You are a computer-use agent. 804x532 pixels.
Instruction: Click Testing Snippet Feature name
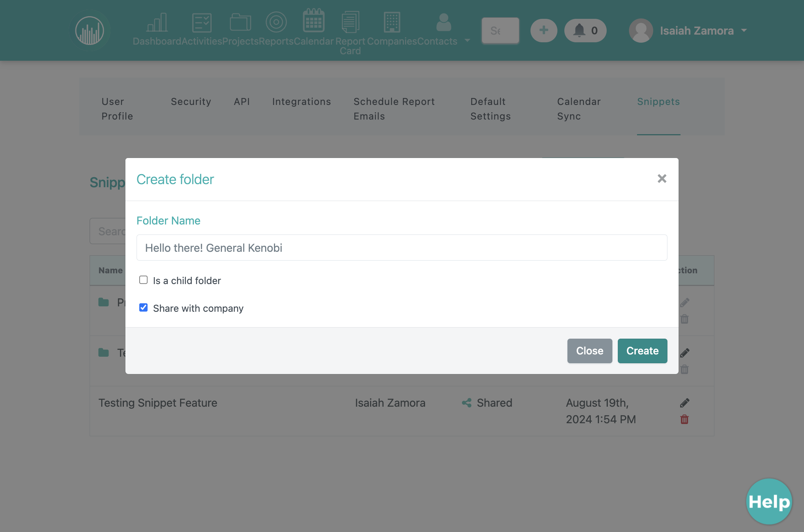click(x=158, y=403)
